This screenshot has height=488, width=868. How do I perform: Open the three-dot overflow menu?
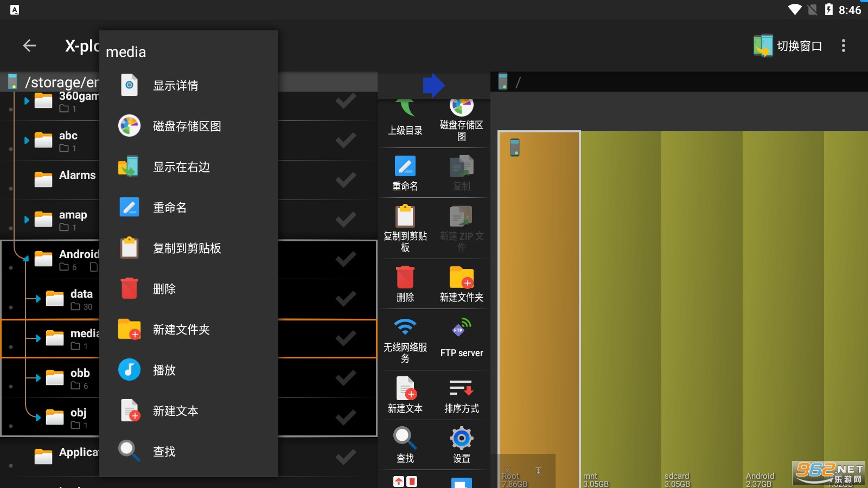[843, 46]
